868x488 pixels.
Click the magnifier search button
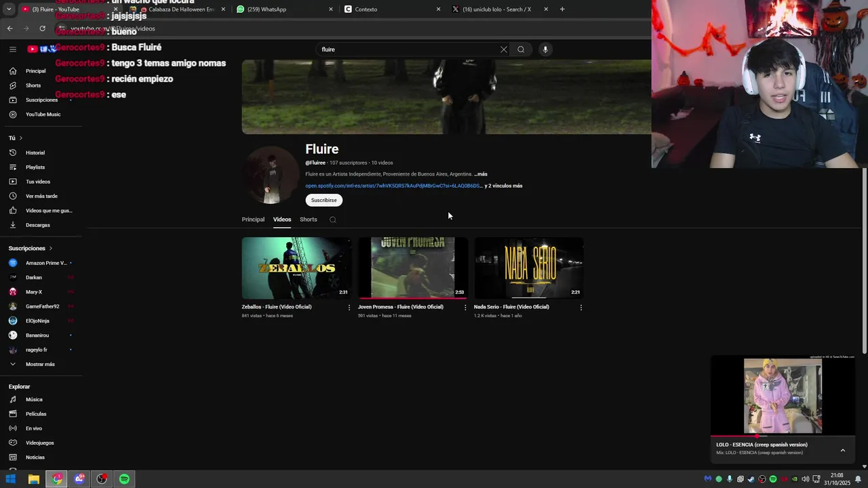tap(521, 49)
